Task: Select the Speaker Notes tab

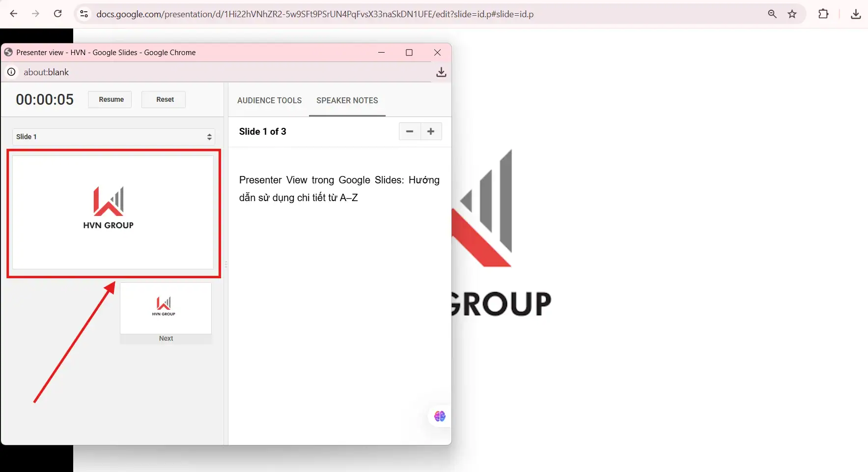Action: [347, 100]
